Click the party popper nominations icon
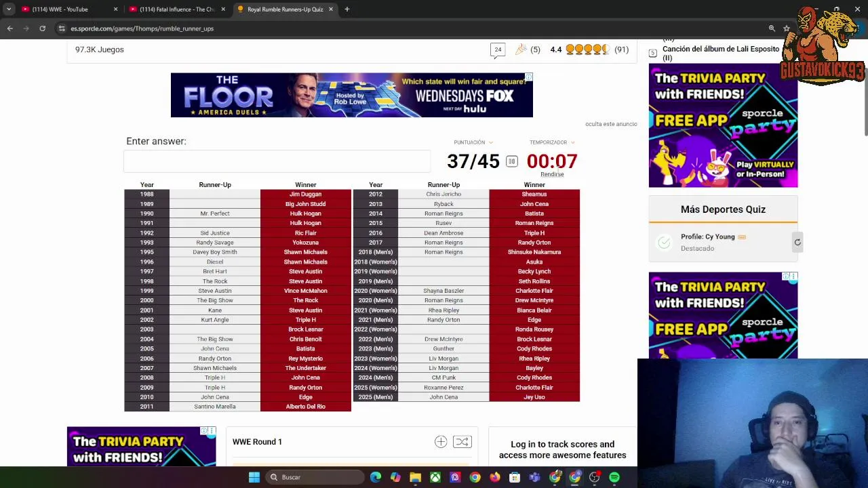Screen dimensions: 868x488 (x=521, y=49)
